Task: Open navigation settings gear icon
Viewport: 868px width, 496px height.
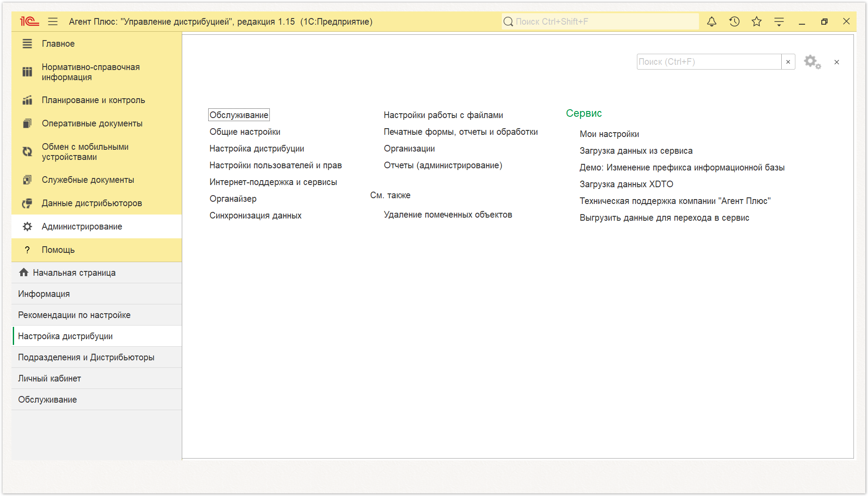Action: pos(812,62)
